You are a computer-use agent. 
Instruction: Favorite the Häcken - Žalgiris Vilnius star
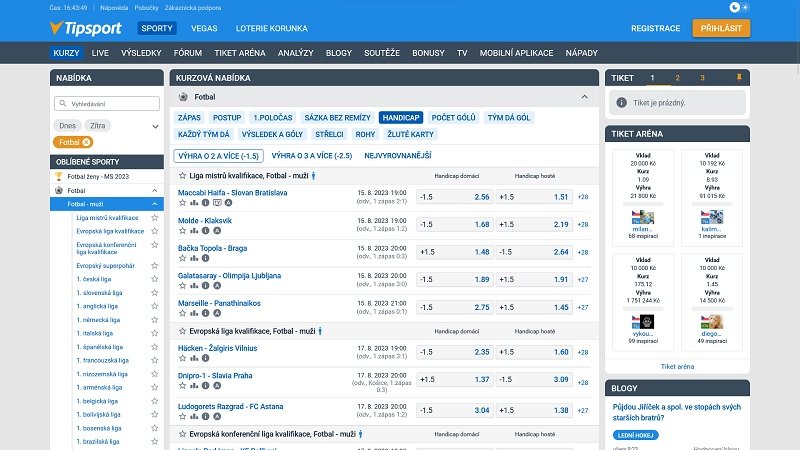point(182,358)
